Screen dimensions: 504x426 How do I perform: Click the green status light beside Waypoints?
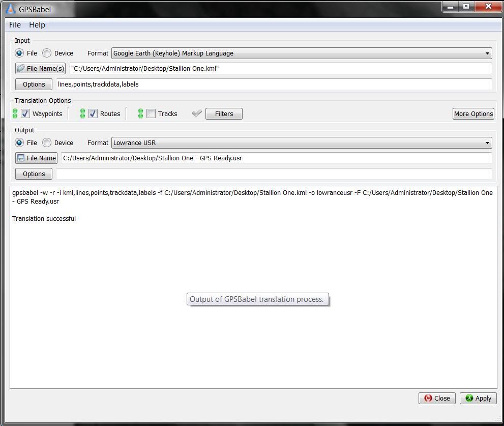pyautogui.click(x=15, y=113)
